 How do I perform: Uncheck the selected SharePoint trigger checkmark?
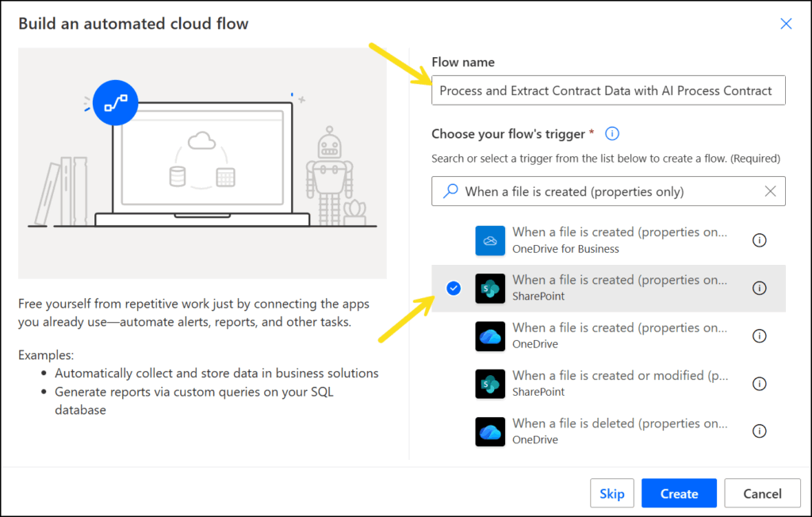[453, 289]
